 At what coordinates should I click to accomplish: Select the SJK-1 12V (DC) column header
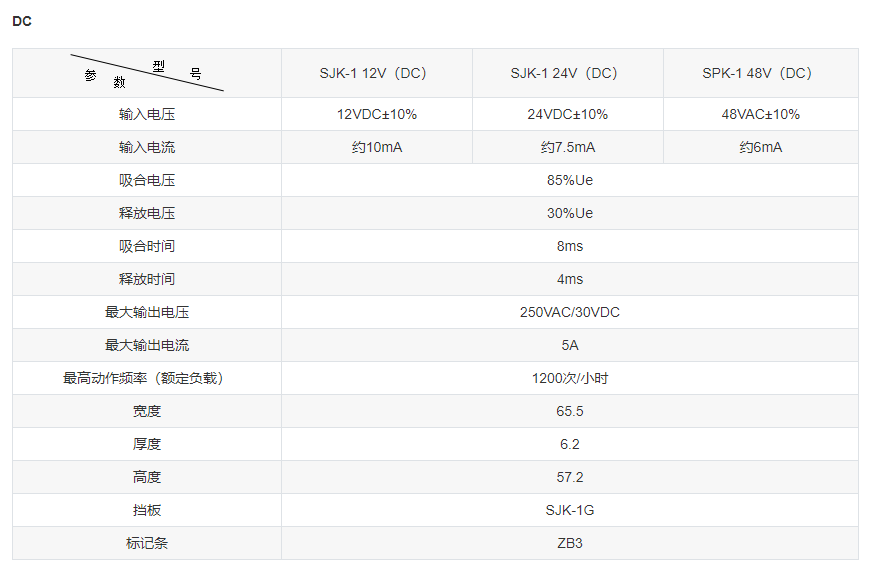pos(376,73)
